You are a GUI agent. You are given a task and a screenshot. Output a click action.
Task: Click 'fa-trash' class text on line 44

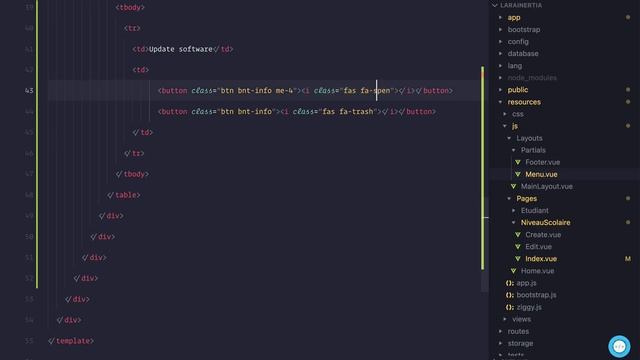click(356, 111)
